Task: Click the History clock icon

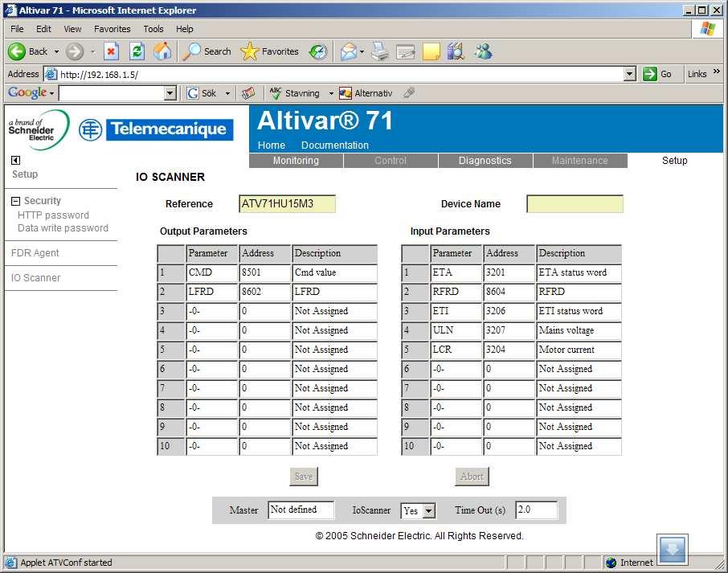Action: pyautogui.click(x=318, y=51)
